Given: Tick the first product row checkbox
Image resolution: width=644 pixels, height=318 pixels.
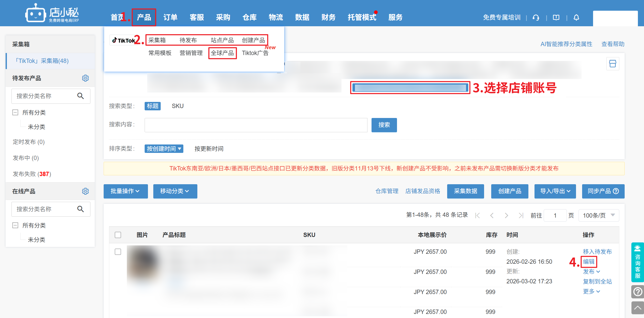Looking at the screenshot, I should tap(118, 252).
